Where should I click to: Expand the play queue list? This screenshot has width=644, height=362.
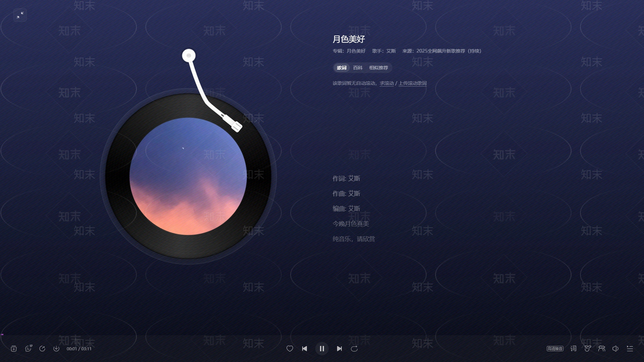[x=630, y=349]
